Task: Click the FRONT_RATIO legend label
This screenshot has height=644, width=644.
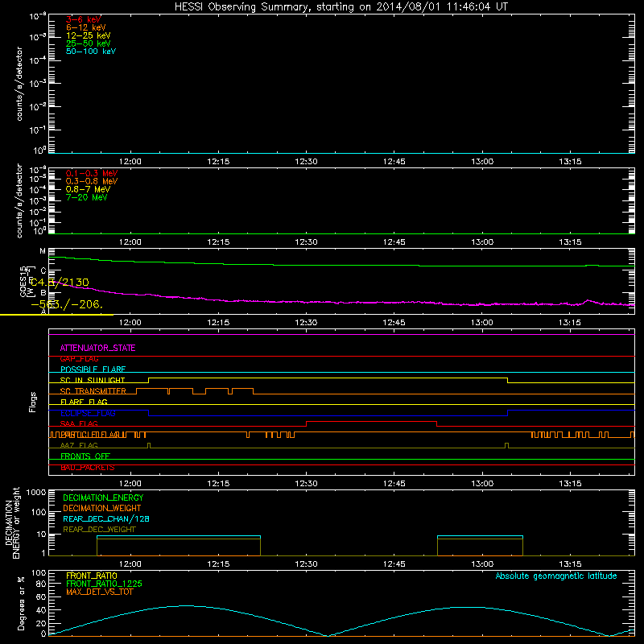Action: point(92,576)
